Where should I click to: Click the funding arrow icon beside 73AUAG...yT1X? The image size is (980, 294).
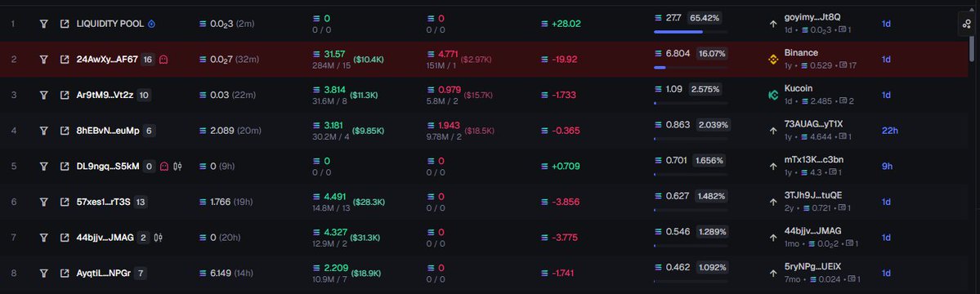772,131
